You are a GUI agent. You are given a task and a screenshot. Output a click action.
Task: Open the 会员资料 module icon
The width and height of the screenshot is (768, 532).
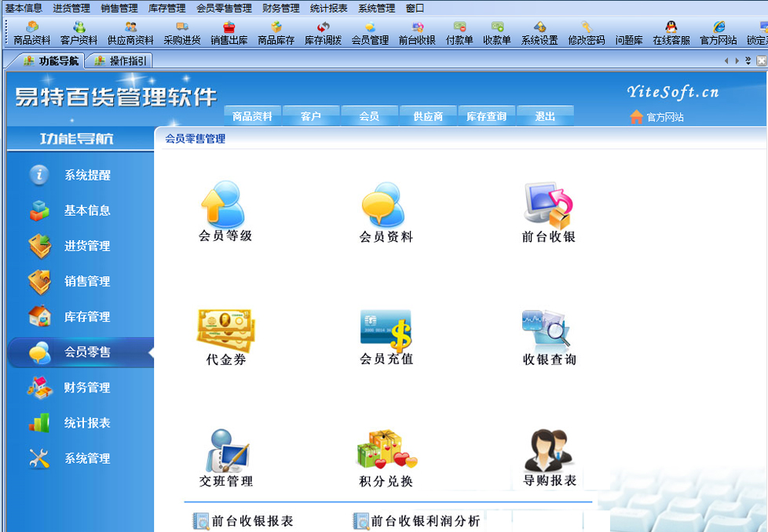pyautogui.click(x=386, y=206)
